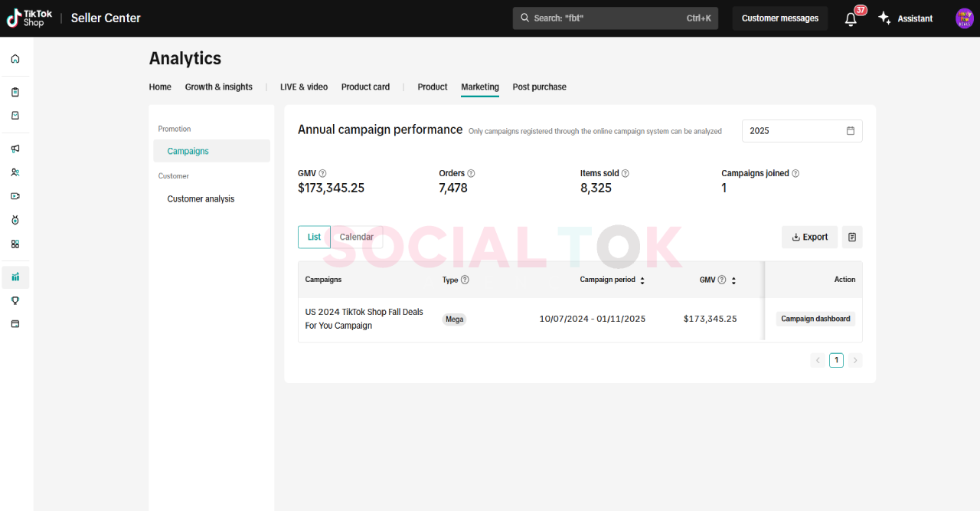Open the megaphone Marketing icon in sidebar
980x511 pixels.
[x=15, y=149]
